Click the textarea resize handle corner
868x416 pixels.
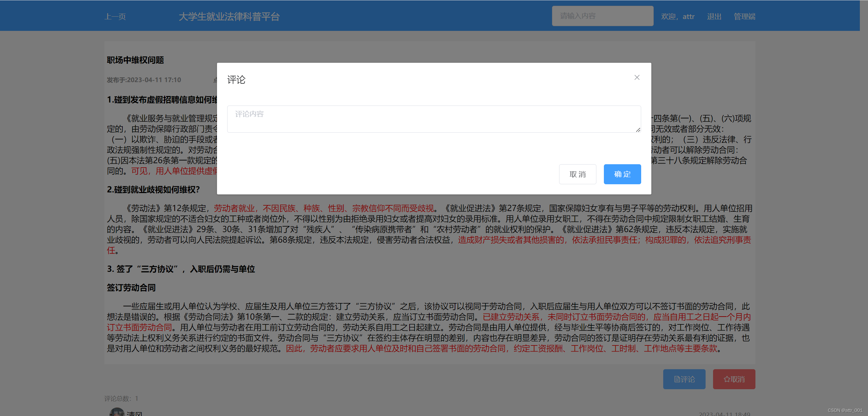click(638, 130)
